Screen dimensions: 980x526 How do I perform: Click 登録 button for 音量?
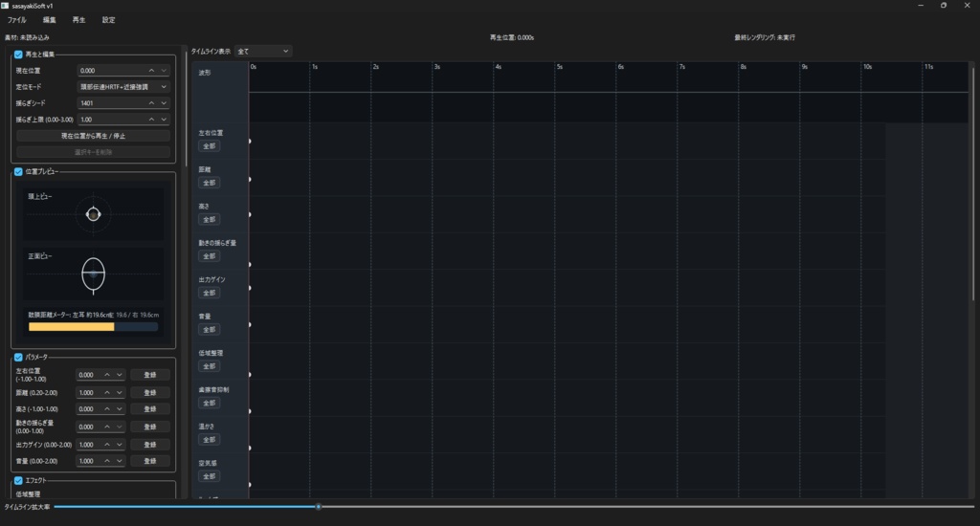(150, 461)
